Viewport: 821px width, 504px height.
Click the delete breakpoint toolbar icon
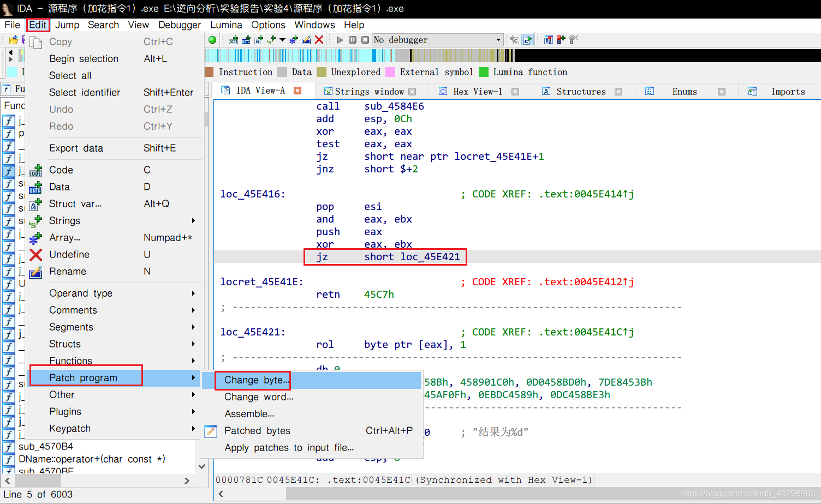click(574, 40)
